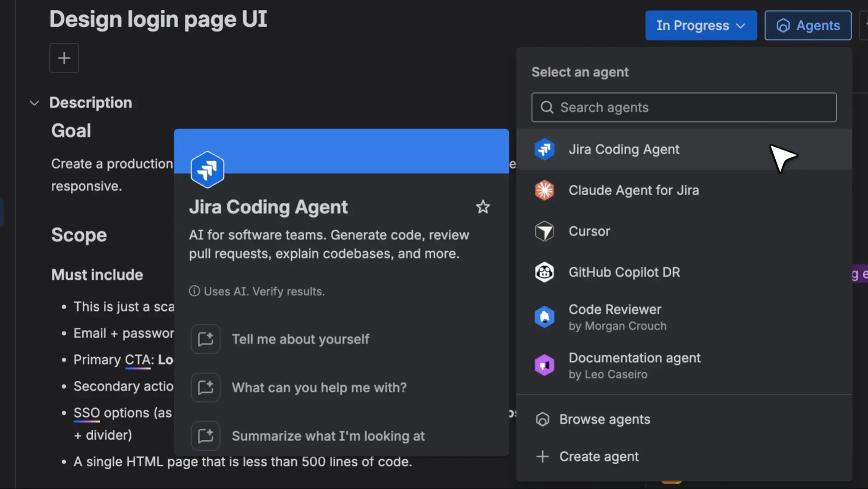The width and height of the screenshot is (868, 489).
Task: Click the Documentation agent icon
Action: [544, 365]
